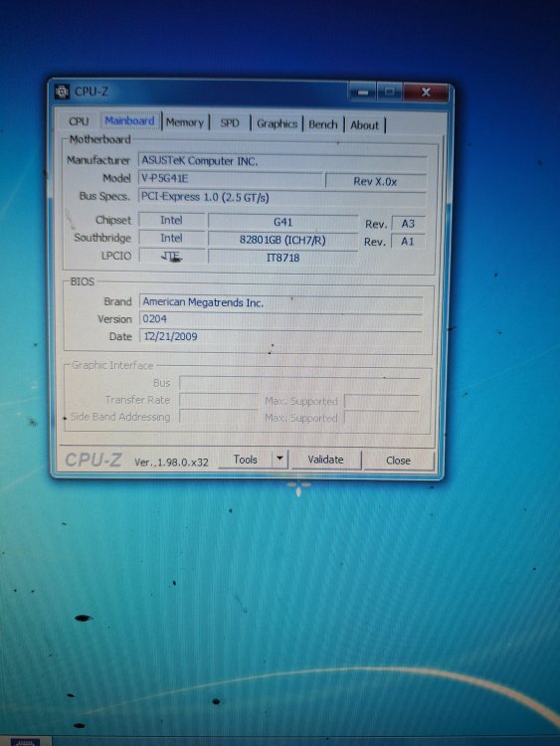Click the Close button at bottom
Screen dimensions: 560x746
point(398,461)
